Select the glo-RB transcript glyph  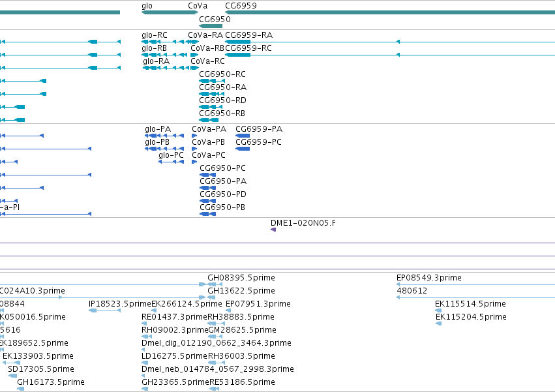coord(164,55)
